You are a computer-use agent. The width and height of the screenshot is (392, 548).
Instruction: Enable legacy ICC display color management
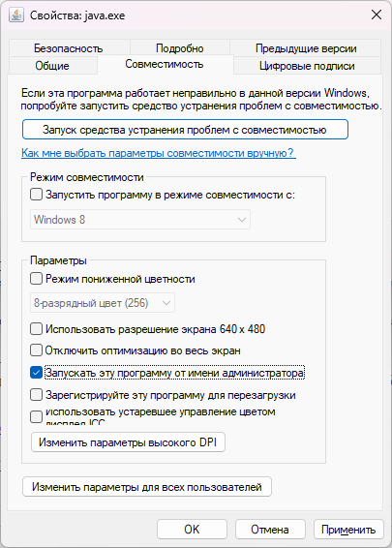click(x=37, y=416)
